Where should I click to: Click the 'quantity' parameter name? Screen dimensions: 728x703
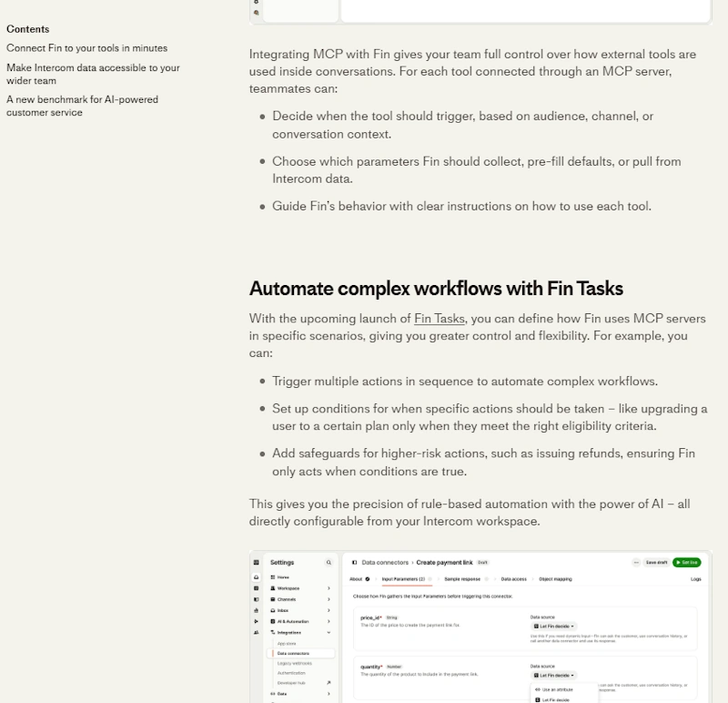point(371,667)
